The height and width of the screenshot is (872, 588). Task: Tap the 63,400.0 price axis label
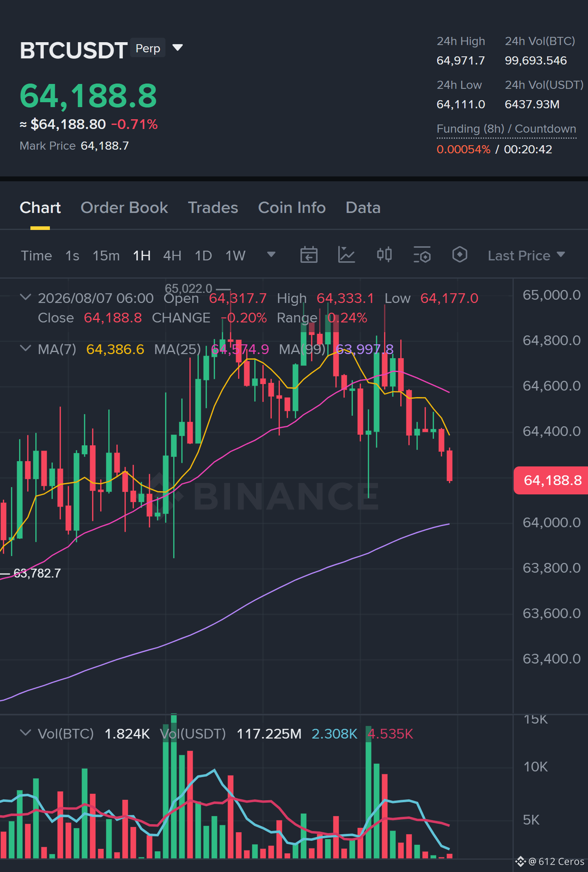(x=552, y=659)
